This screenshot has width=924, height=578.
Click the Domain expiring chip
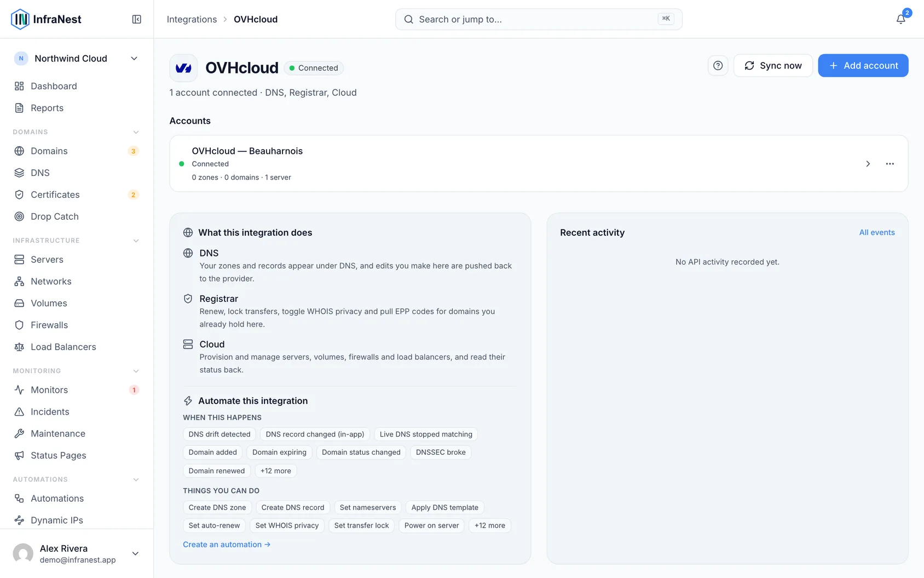pos(279,453)
